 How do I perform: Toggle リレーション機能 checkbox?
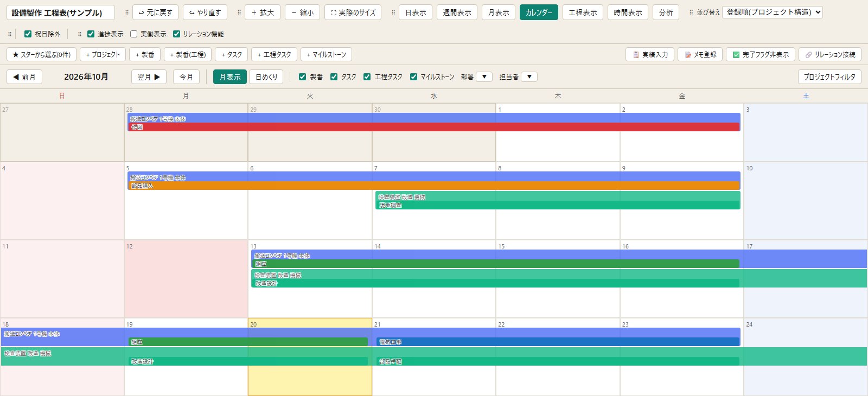pyautogui.click(x=176, y=34)
